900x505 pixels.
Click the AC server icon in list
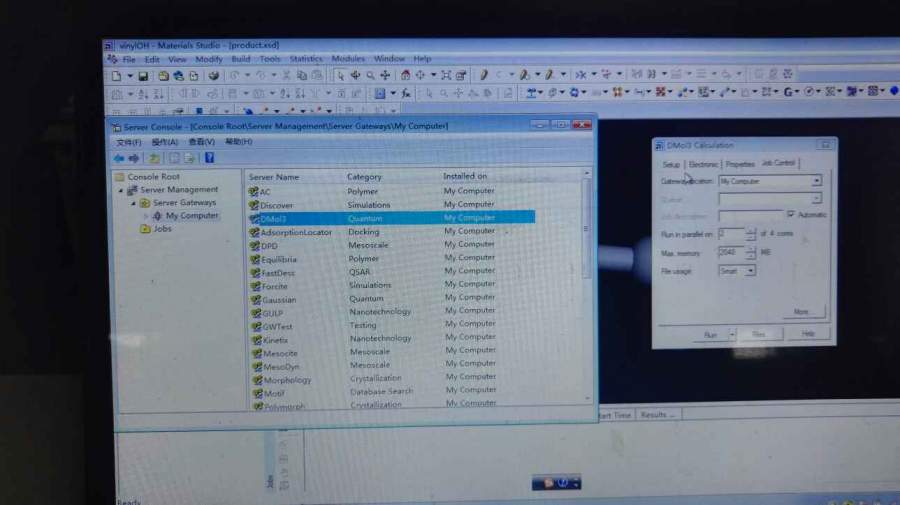(254, 191)
